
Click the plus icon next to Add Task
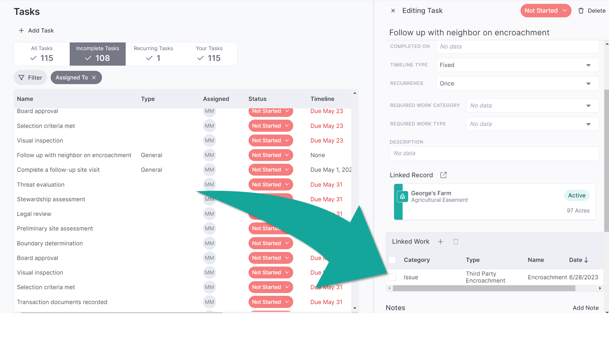point(21,30)
